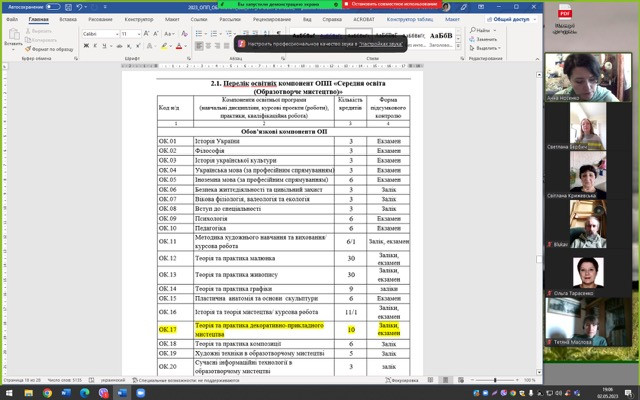
Task: Justify the paragraph text
Action: click(227, 46)
